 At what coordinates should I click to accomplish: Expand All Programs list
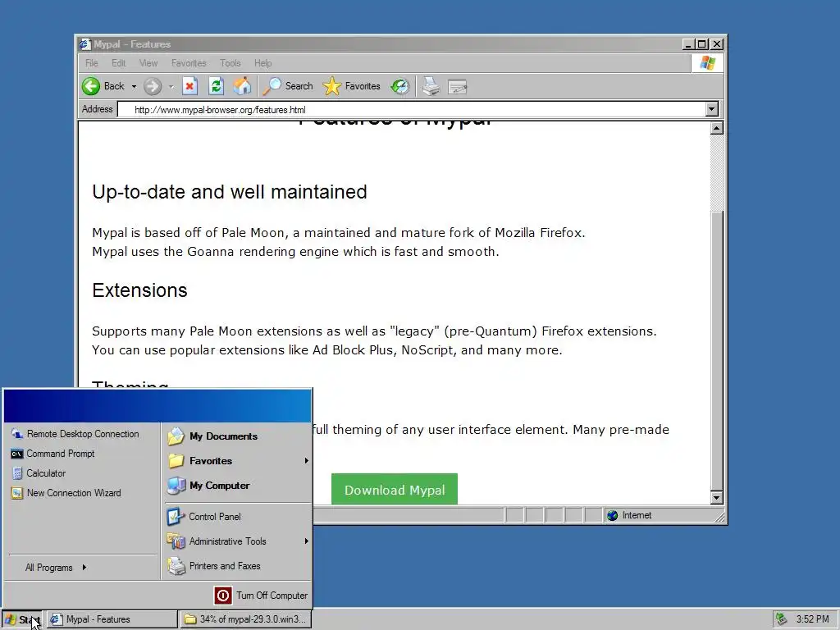(x=56, y=568)
